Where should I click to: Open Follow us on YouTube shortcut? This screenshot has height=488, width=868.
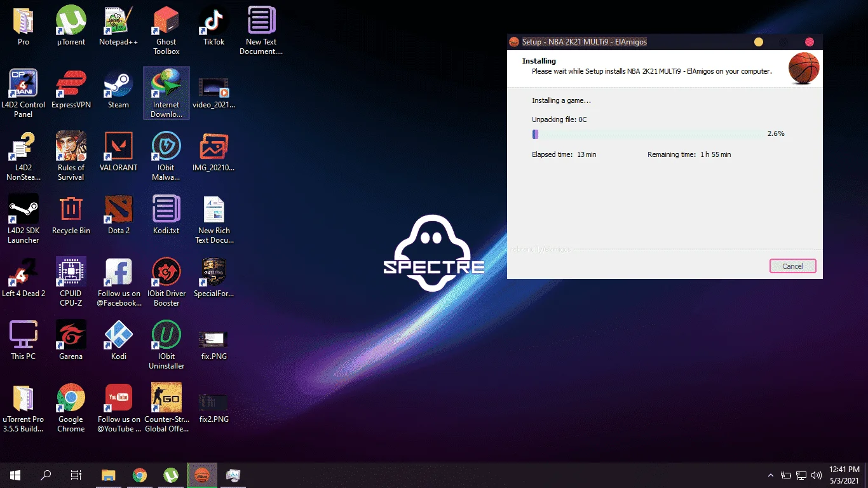[118, 407]
